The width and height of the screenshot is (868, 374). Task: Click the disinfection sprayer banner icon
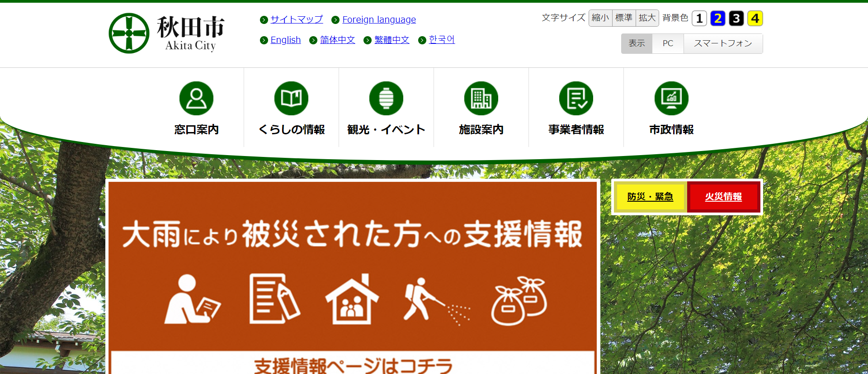(x=437, y=301)
